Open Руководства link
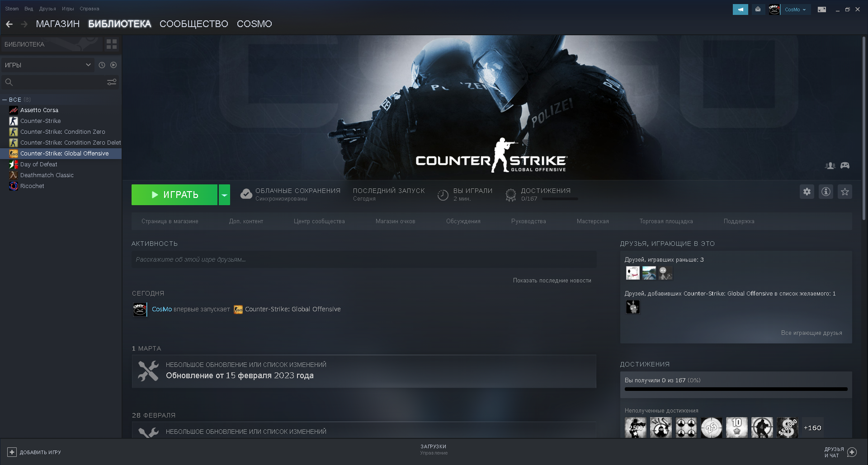 coord(528,221)
